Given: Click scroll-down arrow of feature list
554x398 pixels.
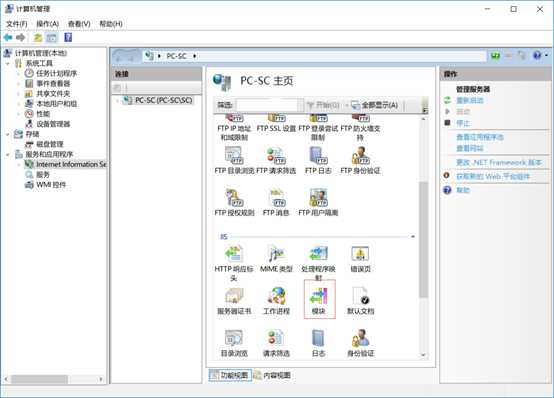Looking at the screenshot, I should (x=423, y=355).
